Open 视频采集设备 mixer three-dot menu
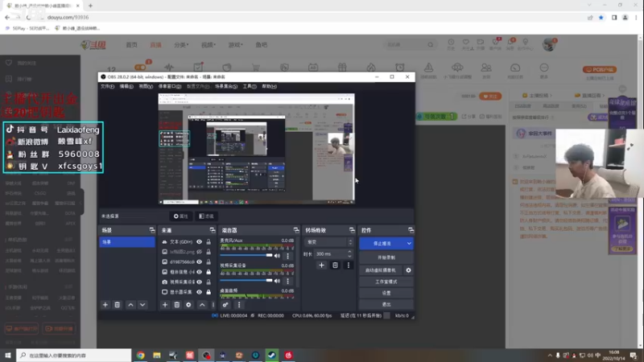This screenshot has height=362, width=644. coord(287,281)
